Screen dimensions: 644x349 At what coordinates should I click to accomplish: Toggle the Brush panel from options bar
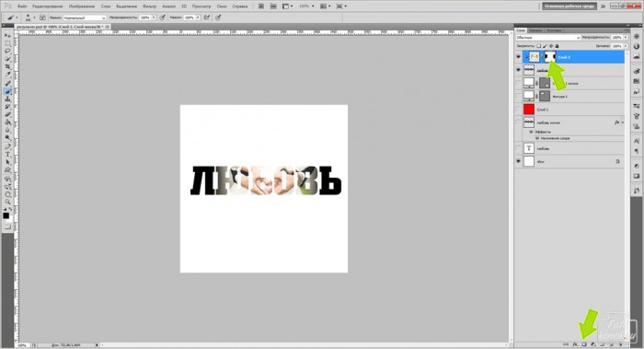(x=42, y=17)
